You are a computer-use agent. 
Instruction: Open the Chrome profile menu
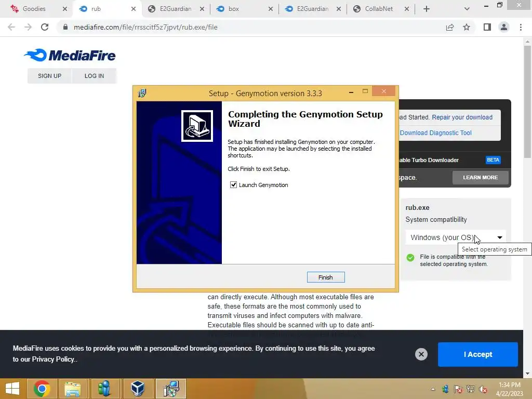(x=504, y=27)
